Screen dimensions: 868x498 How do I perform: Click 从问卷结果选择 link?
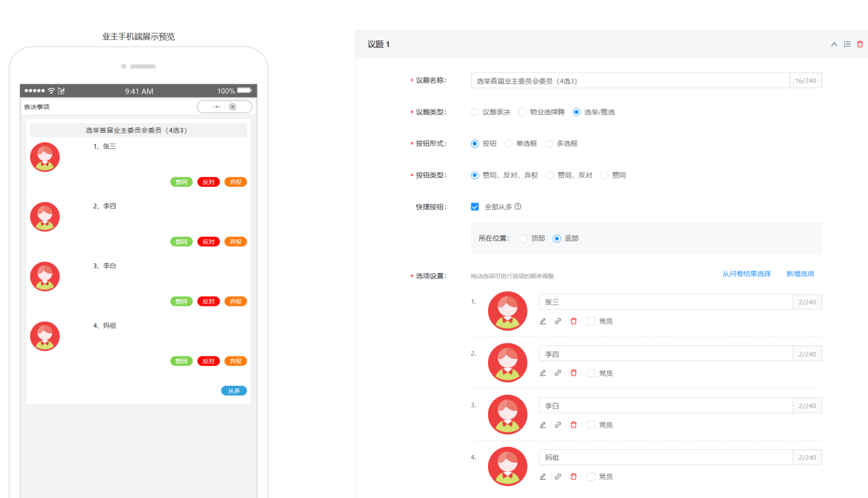(x=746, y=274)
